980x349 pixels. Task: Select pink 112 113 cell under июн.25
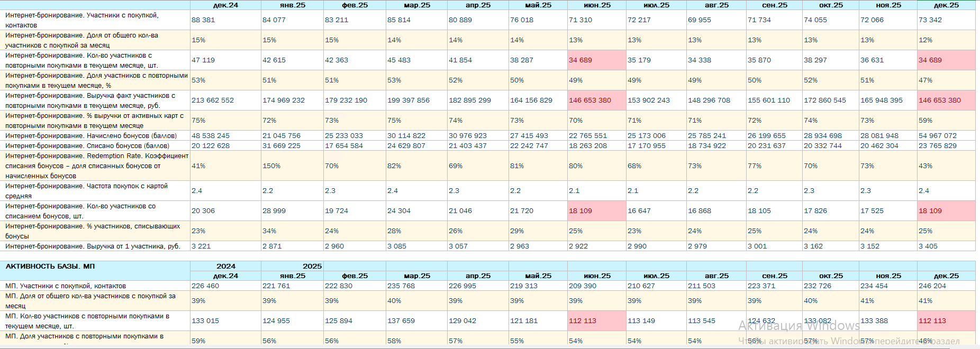pos(596,321)
